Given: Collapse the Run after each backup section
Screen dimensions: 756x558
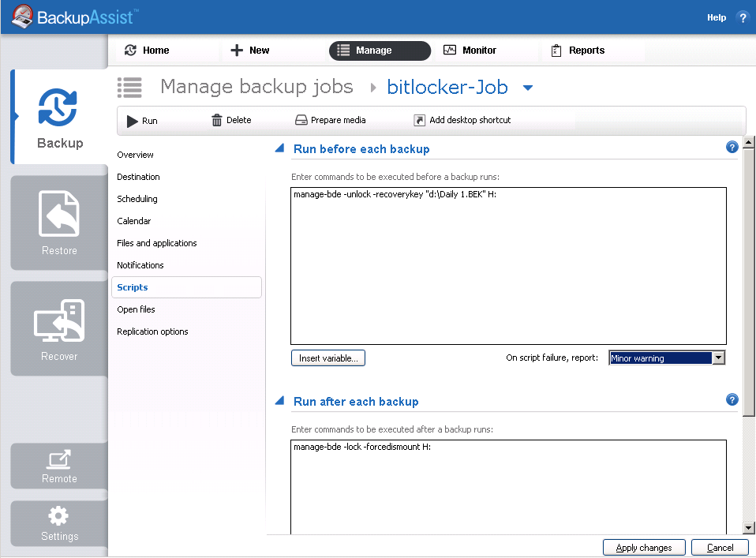Looking at the screenshot, I should tap(279, 401).
